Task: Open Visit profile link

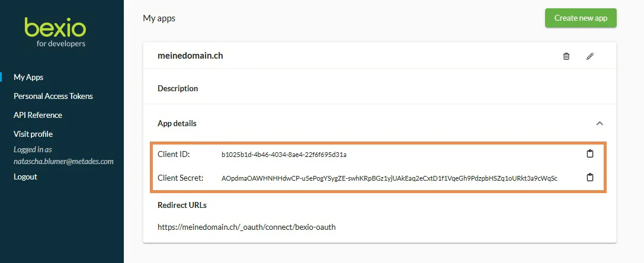Action: pyautogui.click(x=33, y=134)
